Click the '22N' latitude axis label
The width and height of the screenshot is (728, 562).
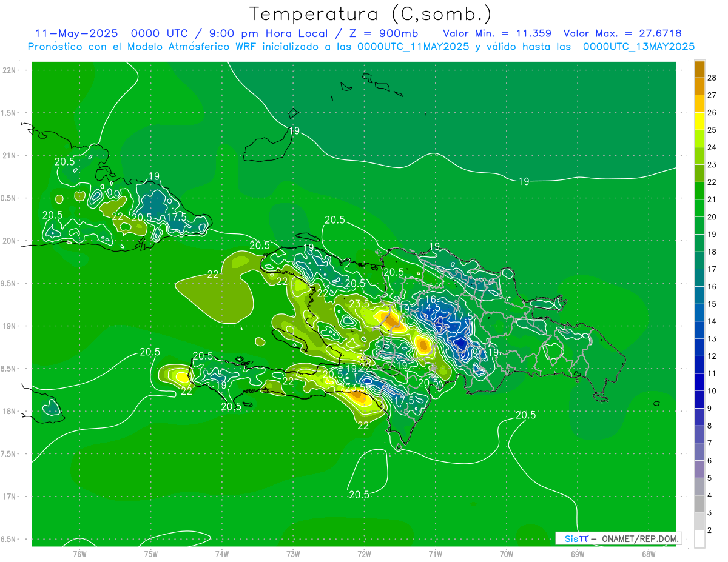(10, 70)
